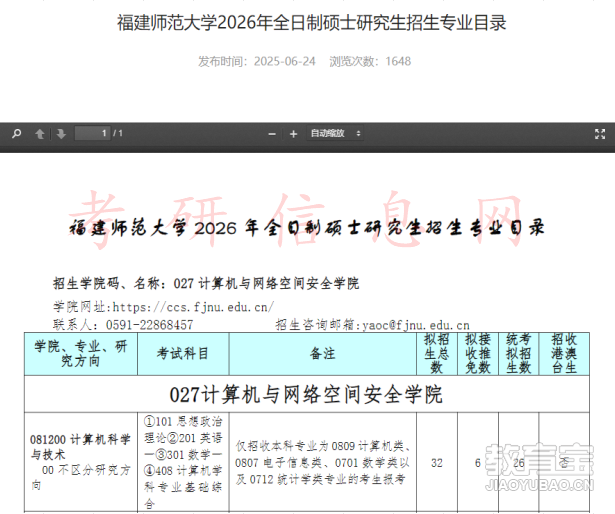615x514 pixels.
Task: Click the 备注 column header
Action: (x=323, y=354)
